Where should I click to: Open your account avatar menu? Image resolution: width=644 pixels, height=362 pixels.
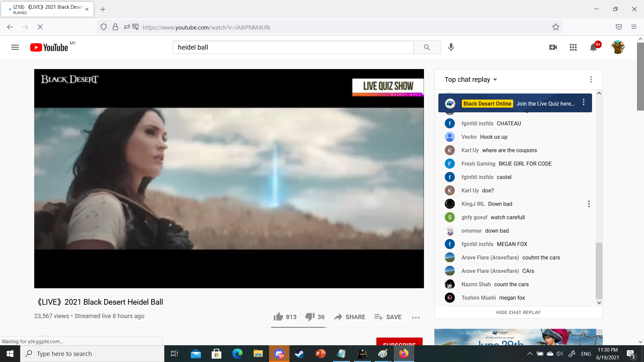click(618, 47)
